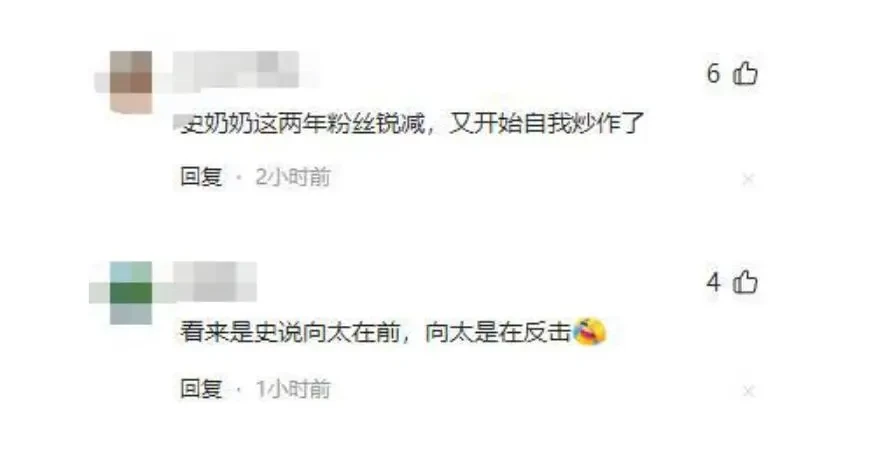Image resolution: width=890 pixels, height=453 pixels.
Task: Click the phrase 向太是在反击
Action: pyautogui.click(x=498, y=333)
